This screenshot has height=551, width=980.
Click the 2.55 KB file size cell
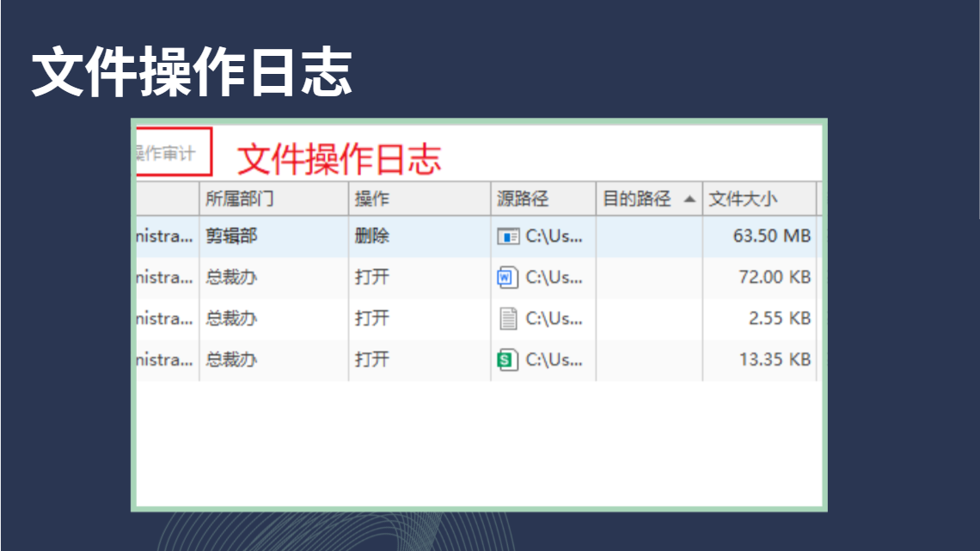coord(759,319)
